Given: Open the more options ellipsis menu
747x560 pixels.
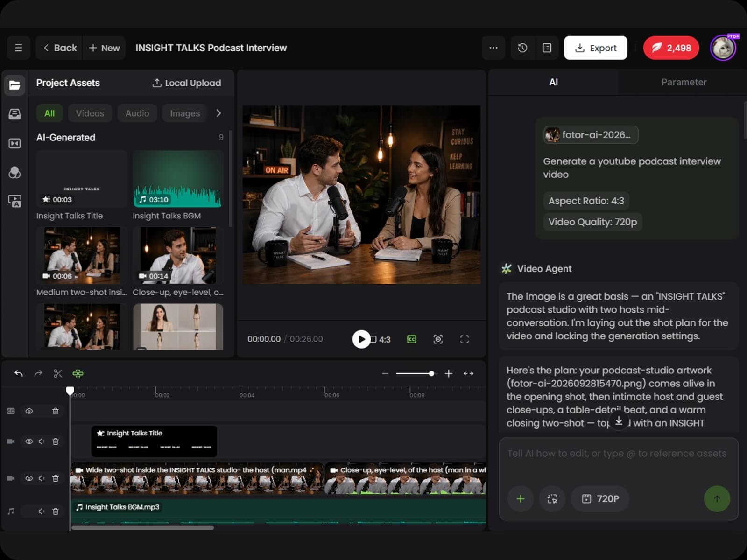Looking at the screenshot, I should point(493,48).
